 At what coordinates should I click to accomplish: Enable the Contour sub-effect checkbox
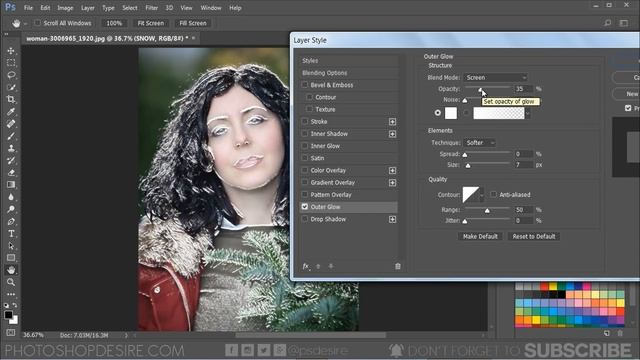[309, 97]
